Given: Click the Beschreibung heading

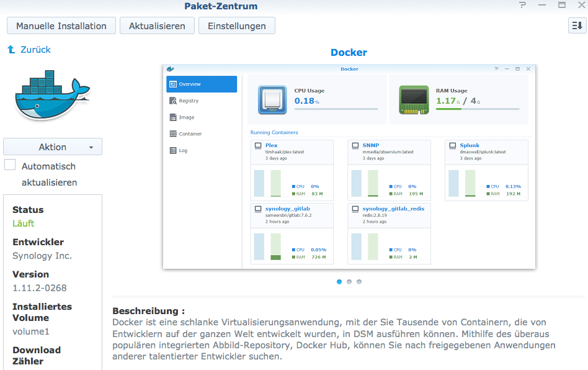Looking at the screenshot, I should point(148,310).
